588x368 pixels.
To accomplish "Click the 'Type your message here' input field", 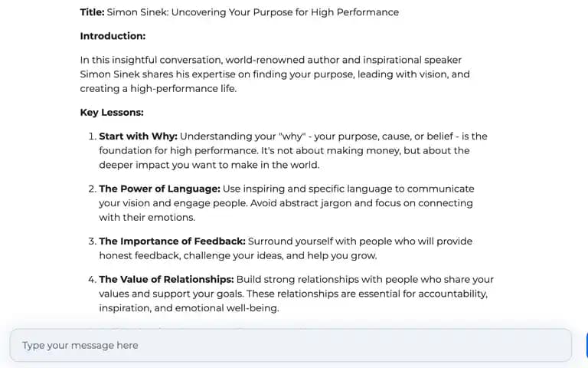I will (291, 345).
